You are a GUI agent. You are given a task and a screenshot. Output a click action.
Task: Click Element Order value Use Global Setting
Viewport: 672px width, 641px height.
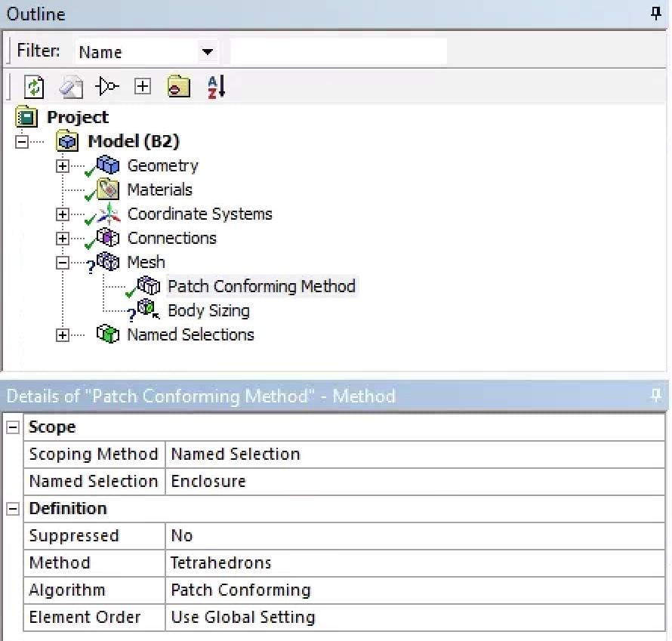tap(415, 617)
